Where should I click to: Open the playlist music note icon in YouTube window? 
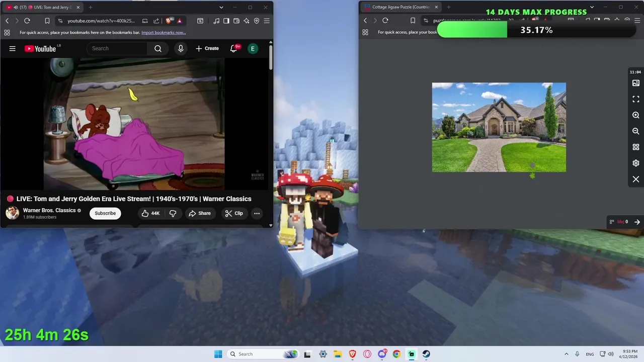click(216, 21)
